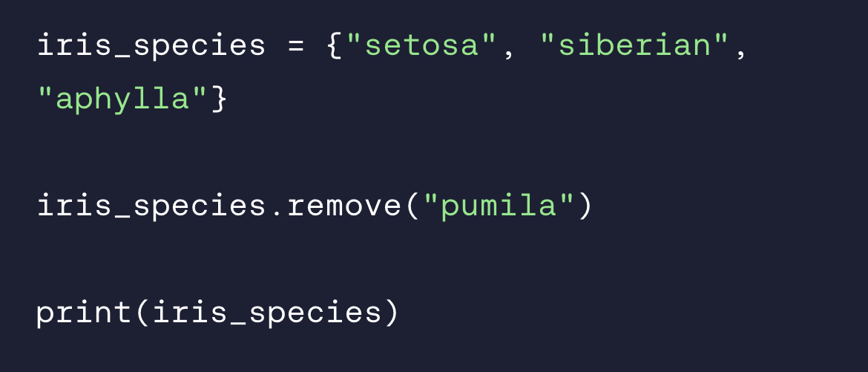Click the remove method name
Image resolution: width=868 pixels, height=372 pixels.
(344, 206)
